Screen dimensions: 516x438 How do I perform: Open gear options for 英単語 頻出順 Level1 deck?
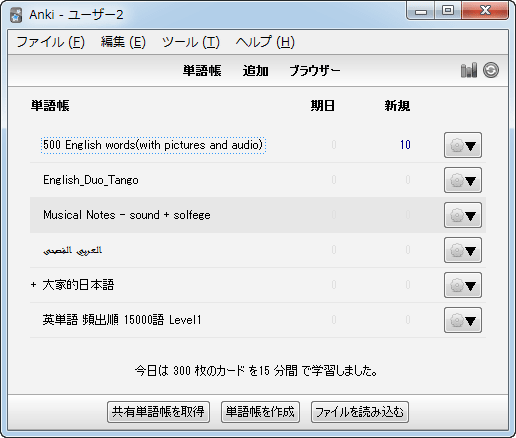463,320
